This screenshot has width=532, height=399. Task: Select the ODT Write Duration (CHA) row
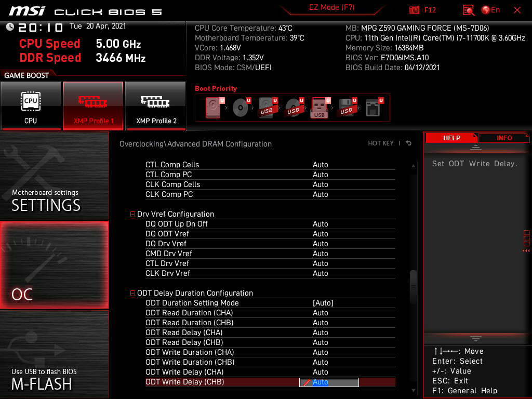(x=270, y=352)
